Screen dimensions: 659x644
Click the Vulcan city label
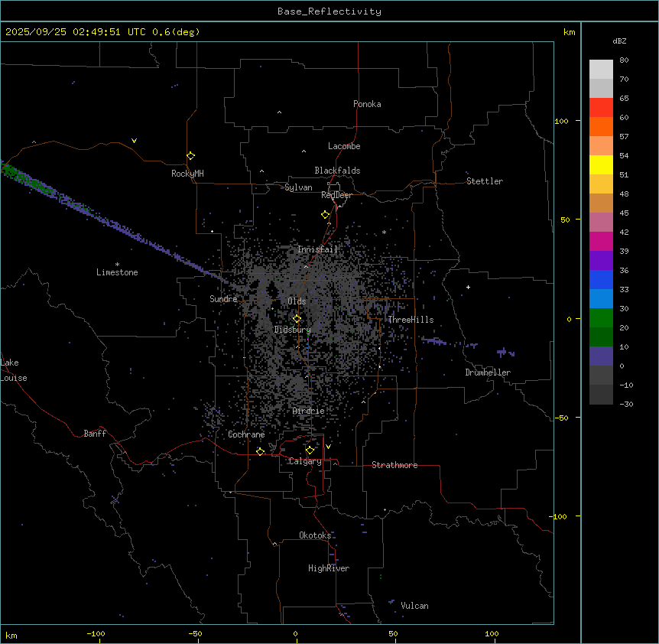[x=414, y=606]
